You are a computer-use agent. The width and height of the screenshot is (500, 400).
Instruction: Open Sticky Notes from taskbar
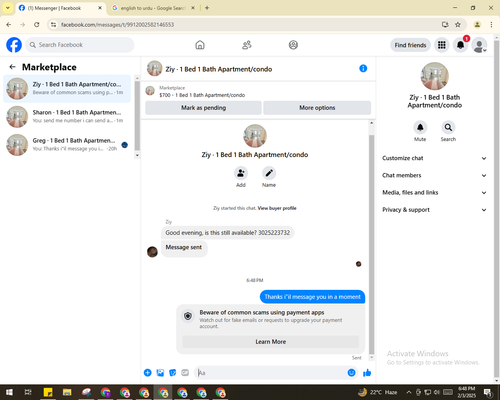click(x=48, y=392)
